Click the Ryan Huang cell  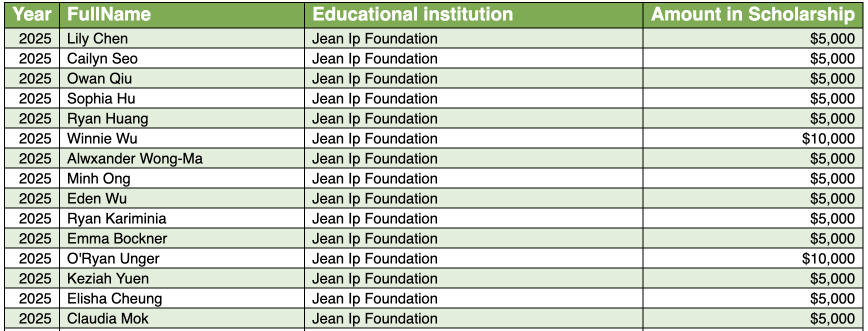click(x=107, y=118)
